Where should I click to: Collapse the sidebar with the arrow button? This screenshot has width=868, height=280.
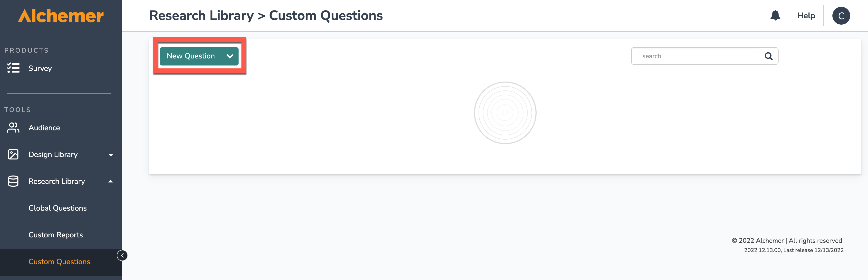coord(122,255)
